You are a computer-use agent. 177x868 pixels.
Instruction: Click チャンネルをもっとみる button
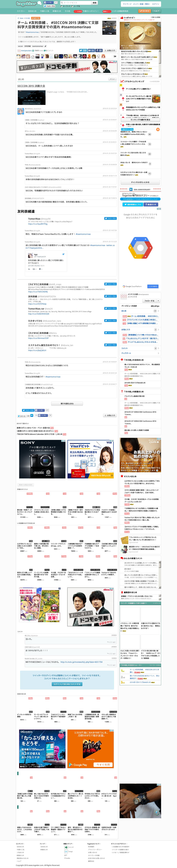point(140,182)
